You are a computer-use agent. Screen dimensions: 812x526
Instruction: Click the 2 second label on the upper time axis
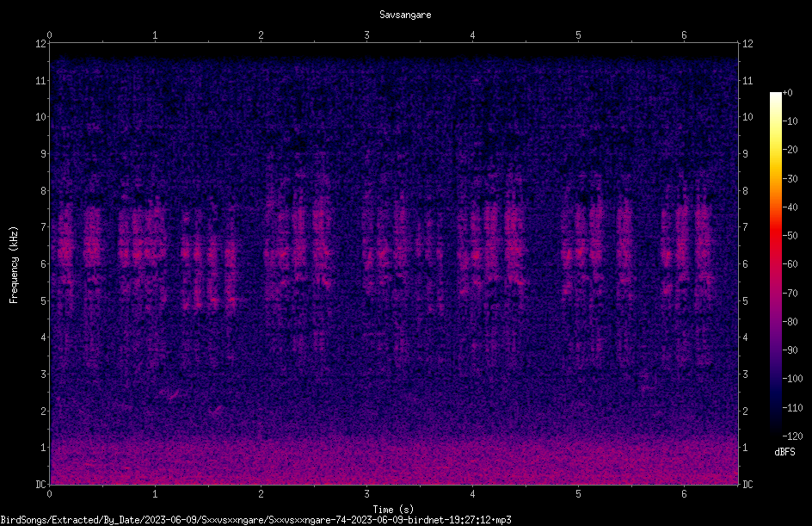pos(261,35)
